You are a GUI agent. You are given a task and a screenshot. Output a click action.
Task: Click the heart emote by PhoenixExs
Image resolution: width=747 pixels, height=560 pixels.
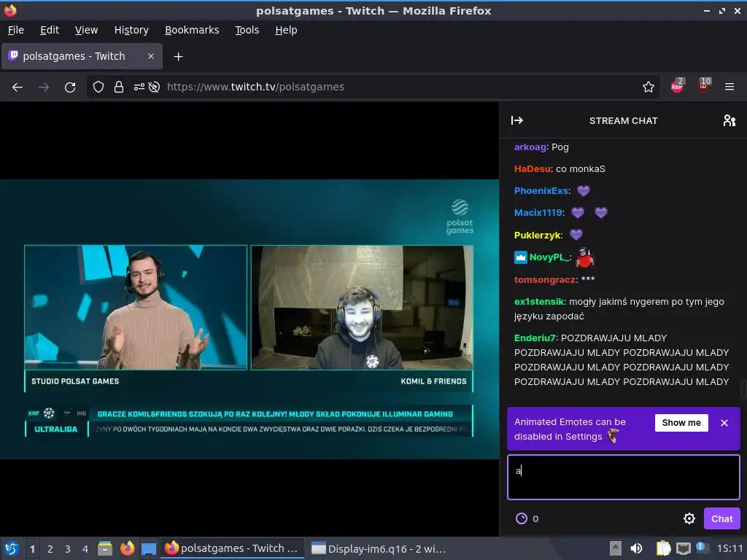pos(583,191)
